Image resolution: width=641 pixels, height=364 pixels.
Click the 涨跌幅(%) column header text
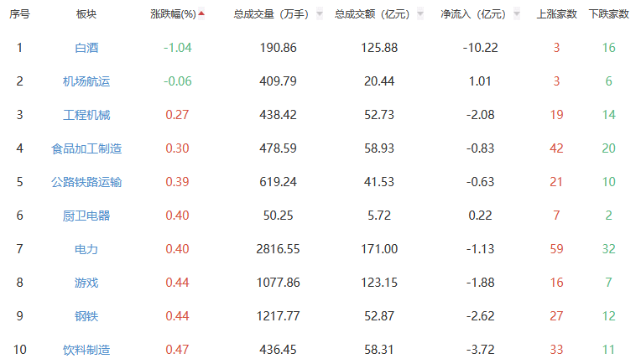click(x=173, y=14)
